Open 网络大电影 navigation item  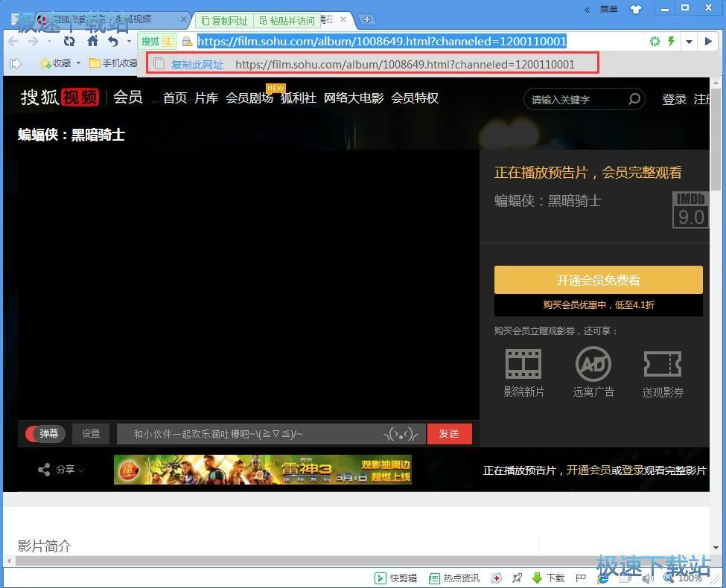tap(354, 98)
